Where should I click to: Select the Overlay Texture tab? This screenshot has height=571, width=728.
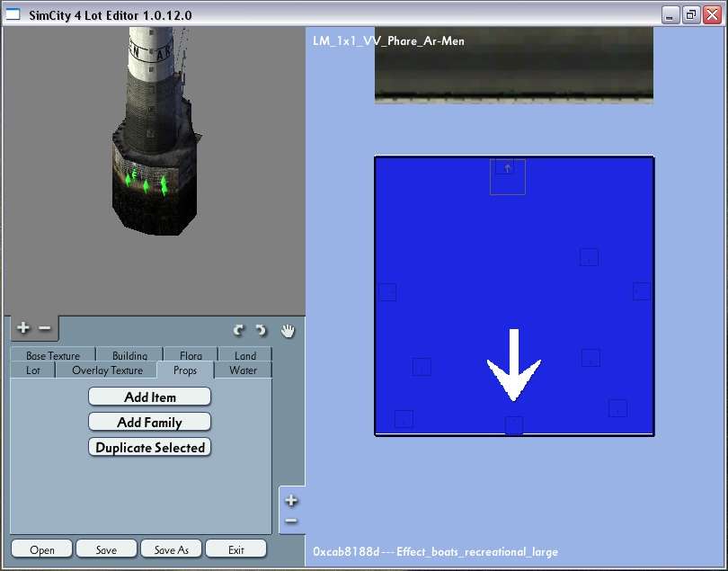(107, 370)
